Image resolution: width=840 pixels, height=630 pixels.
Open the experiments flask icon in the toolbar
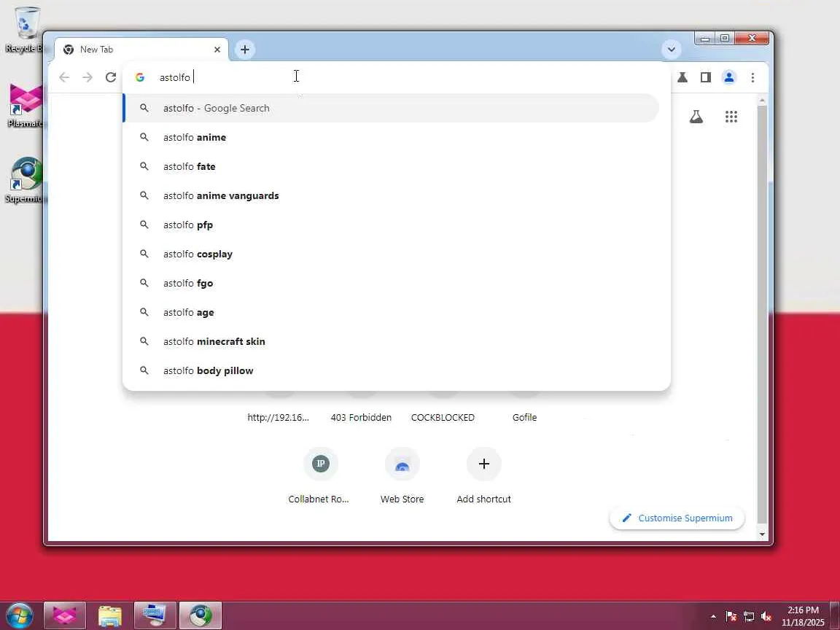tap(682, 77)
